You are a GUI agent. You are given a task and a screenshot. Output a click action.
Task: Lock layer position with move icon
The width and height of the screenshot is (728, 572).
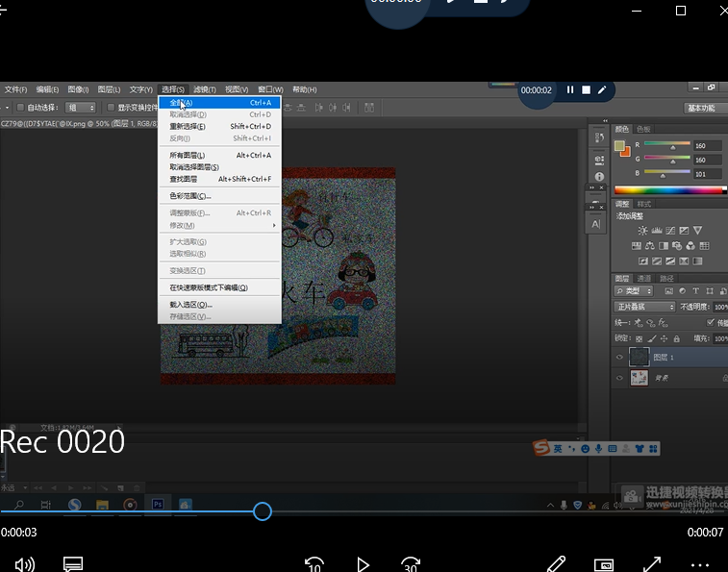(x=664, y=339)
